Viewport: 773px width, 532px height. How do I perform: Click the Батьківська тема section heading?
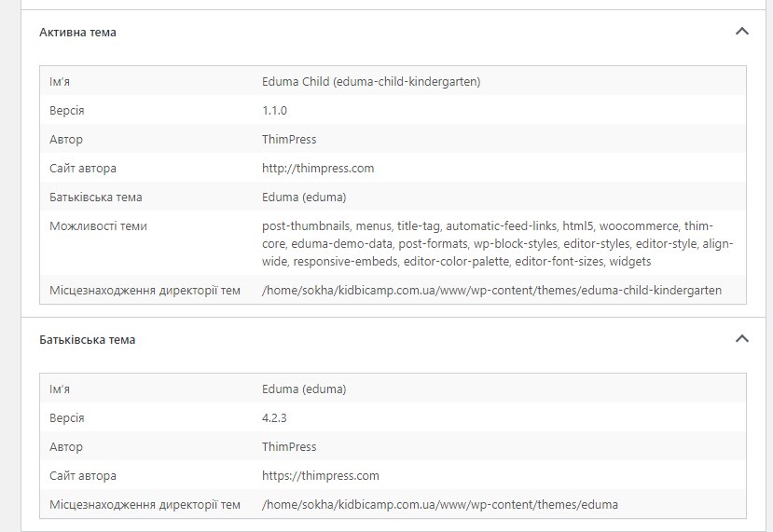pyautogui.click(x=88, y=340)
